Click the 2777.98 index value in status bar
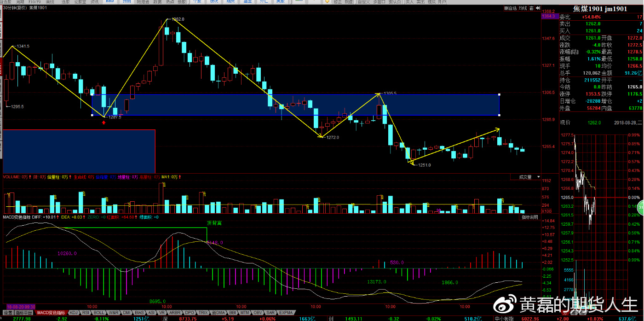The height and width of the screenshot is (321, 644). tap(22, 318)
